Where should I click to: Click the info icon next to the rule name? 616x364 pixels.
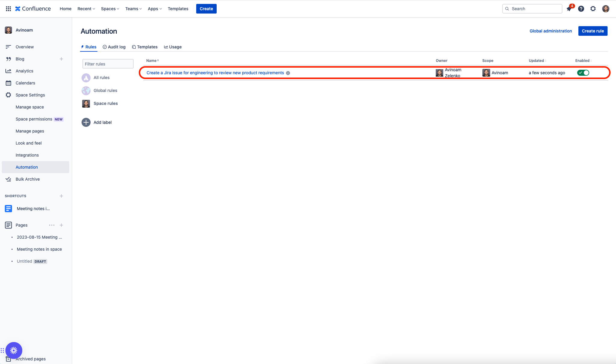coord(288,73)
